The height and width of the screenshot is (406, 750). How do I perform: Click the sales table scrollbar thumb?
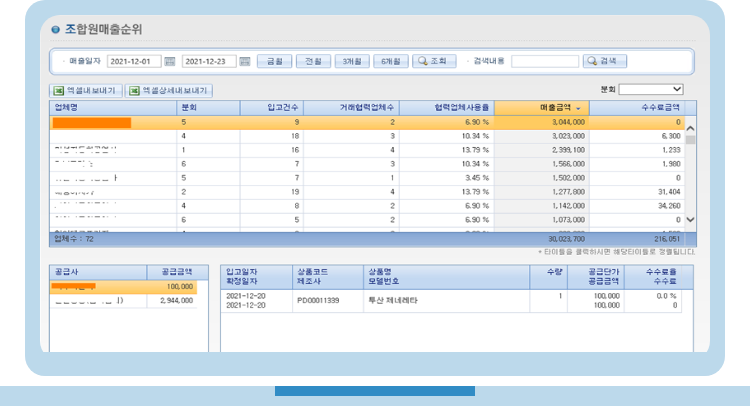[690, 140]
